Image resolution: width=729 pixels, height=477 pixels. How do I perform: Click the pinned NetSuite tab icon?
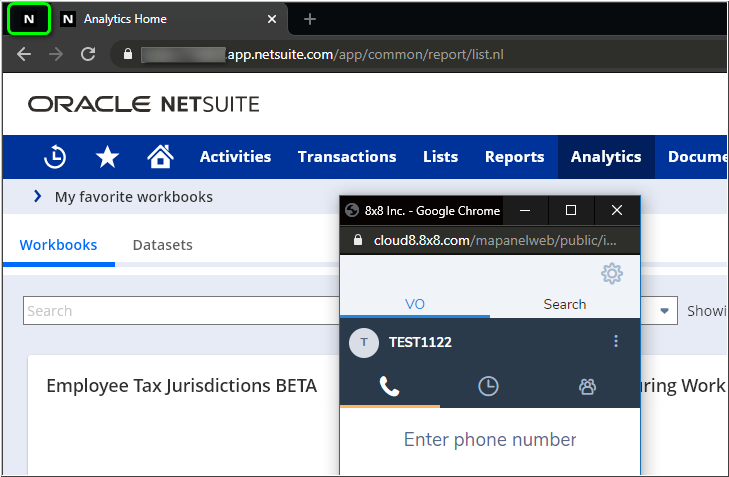pos(29,19)
